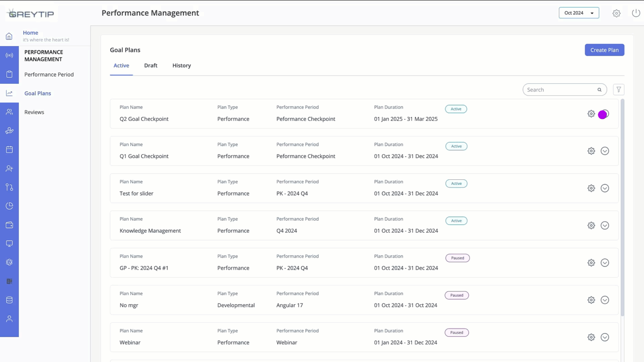Open settings gear for GP - PK: 2024 Q4 #1
This screenshot has height=362, width=644.
[x=591, y=263]
